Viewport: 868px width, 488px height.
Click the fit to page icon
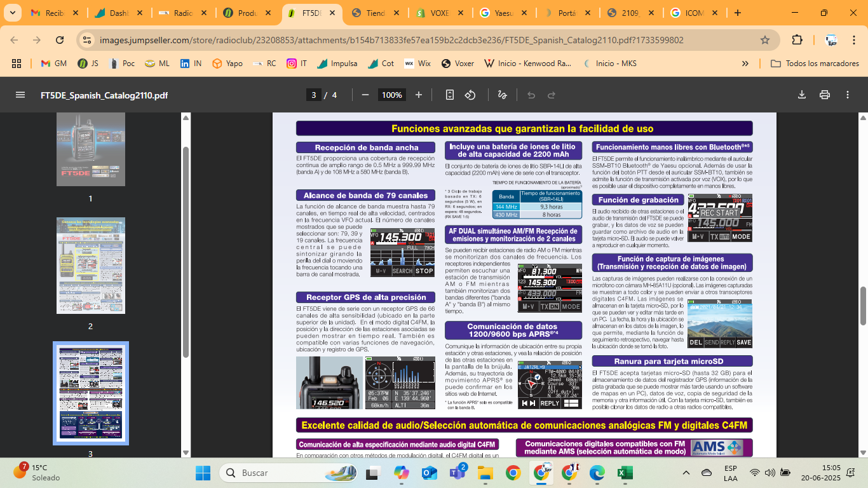(450, 95)
